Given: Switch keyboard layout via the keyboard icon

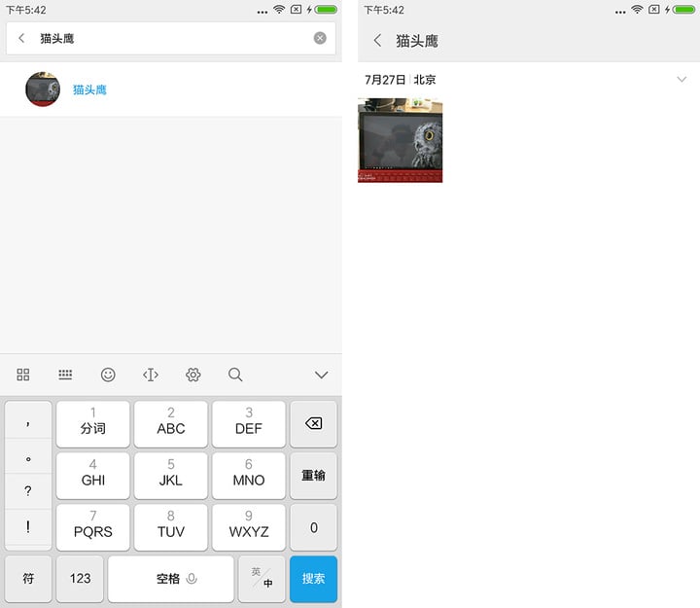Looking at the screenshot, I should point(65,375).
